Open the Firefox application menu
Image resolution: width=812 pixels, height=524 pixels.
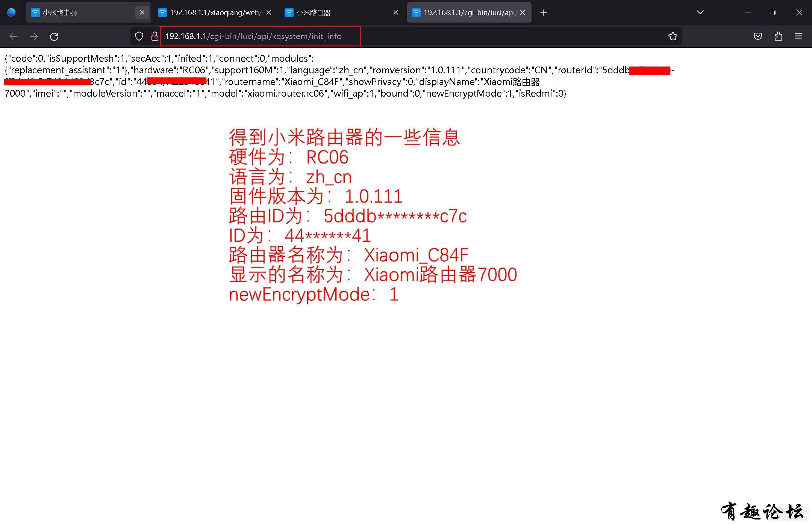point(798,36)
